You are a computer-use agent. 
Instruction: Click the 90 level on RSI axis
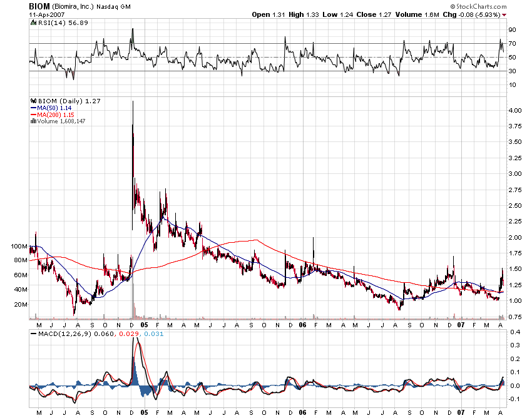tap(512, 30)
